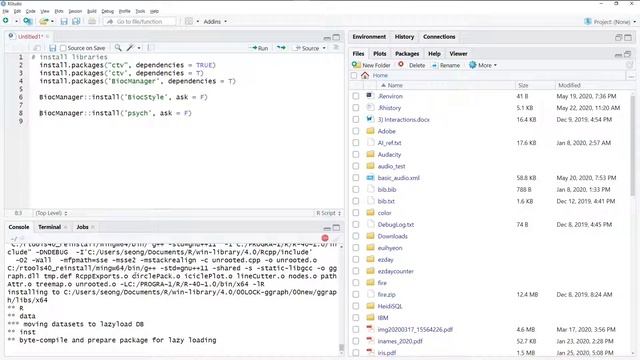This screenshot has width=640, height=360.
Task: Click New Folder button
Action: (x=371, y=65)
